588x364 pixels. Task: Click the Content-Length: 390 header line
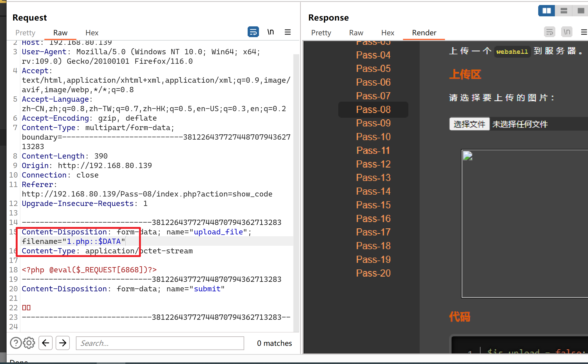(65, 156)
